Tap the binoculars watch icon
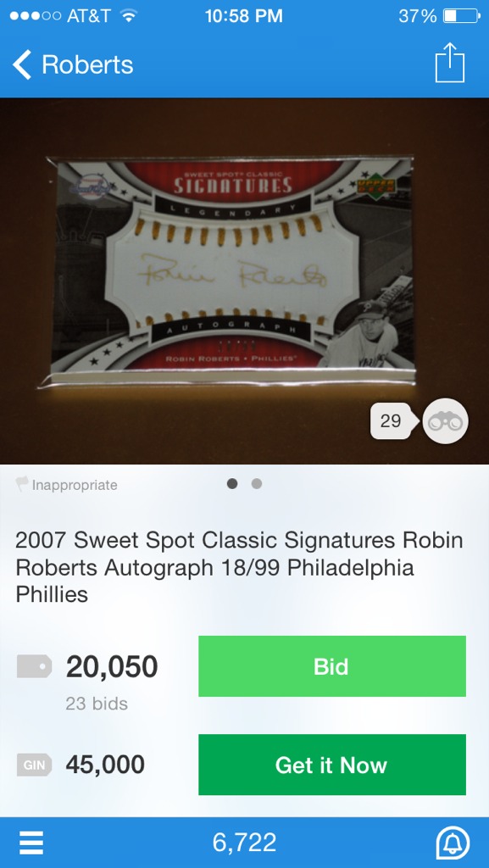The image size is (489, 868). tap(445, 421)
